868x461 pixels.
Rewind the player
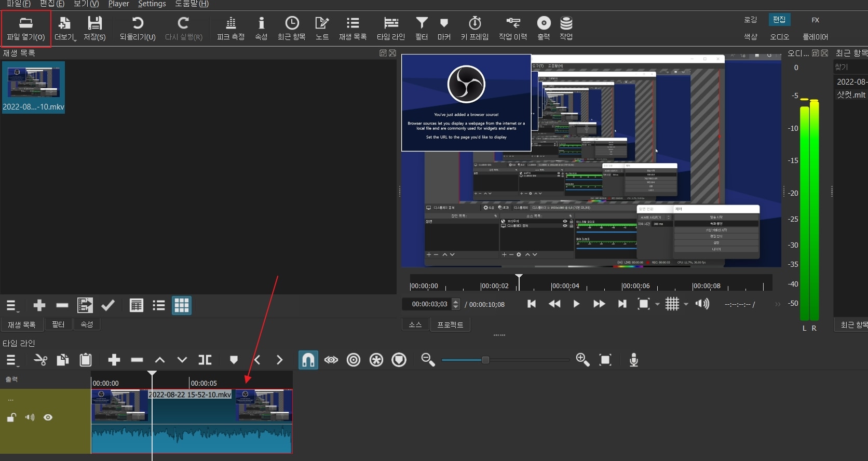554,304
